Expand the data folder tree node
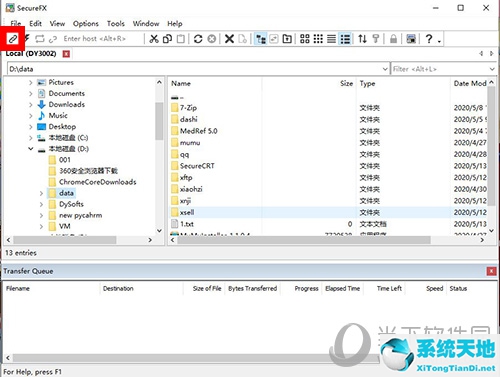The image size is (500, 377). click(x=41, y=193)
